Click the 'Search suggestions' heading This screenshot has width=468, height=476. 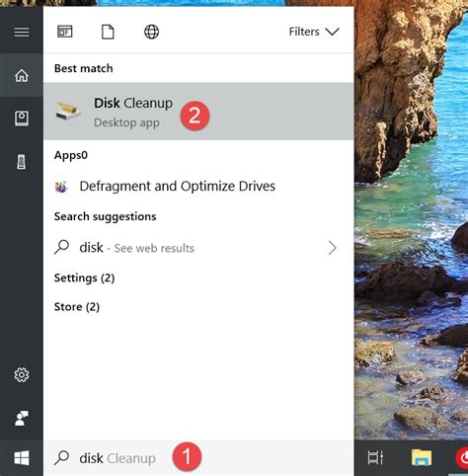(105, 216)
